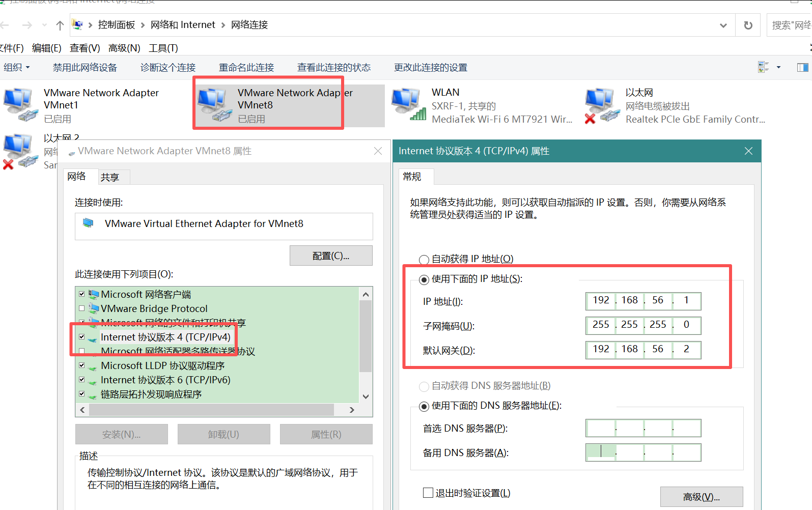This screenshot has width=812, height=510.
Task: Click the search box for 网络连接
Action: tap(789, 25)
